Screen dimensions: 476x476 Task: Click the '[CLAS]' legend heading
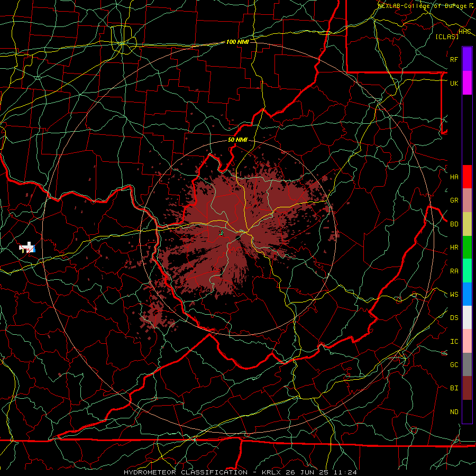click(447, 36)
